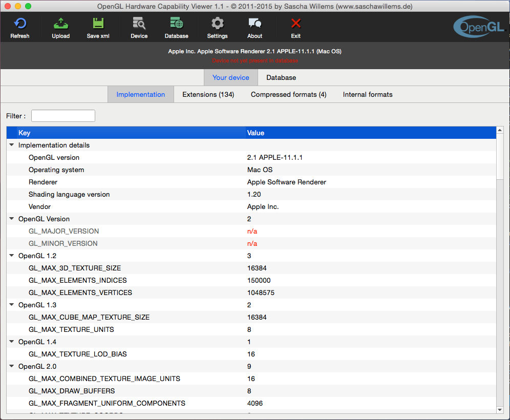Viewport: 510px width, 420px height.
Task: Select the Renderer row
Action: point(251,182)
